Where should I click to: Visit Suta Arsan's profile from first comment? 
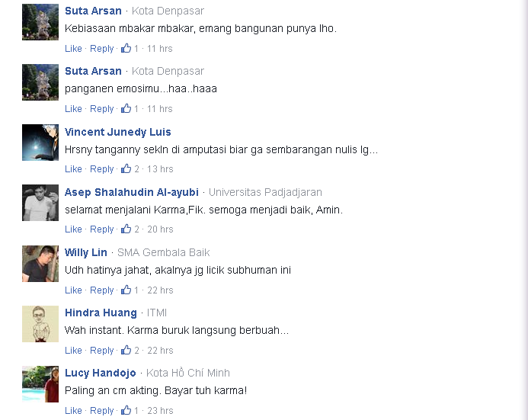click(93, 11)
